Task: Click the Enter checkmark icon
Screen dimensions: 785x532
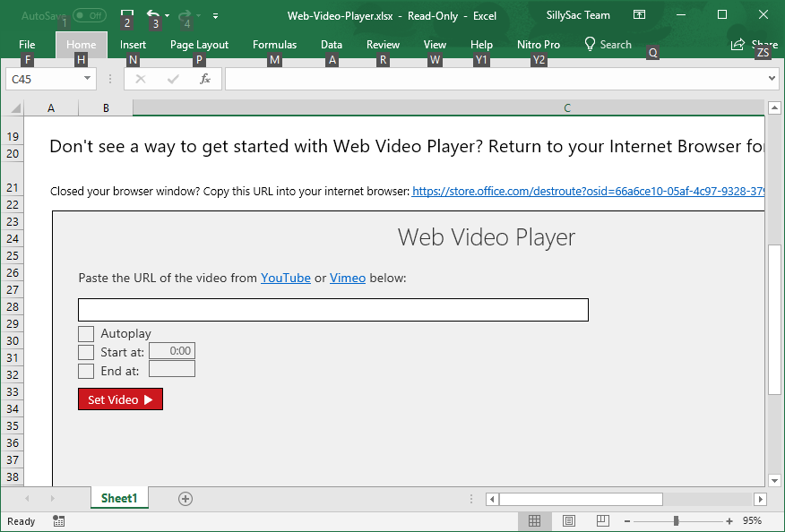Action: 173,79
